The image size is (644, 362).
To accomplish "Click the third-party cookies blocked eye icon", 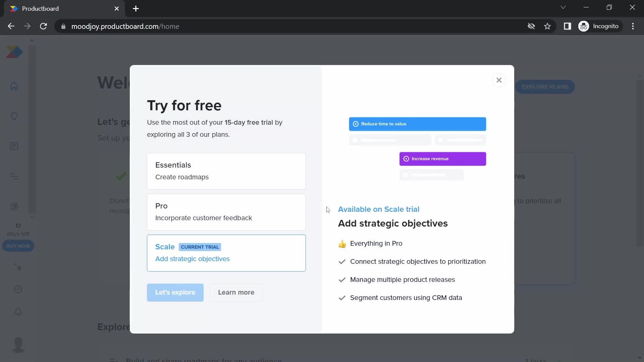I will pyautogui.click(x=531, y=26).
